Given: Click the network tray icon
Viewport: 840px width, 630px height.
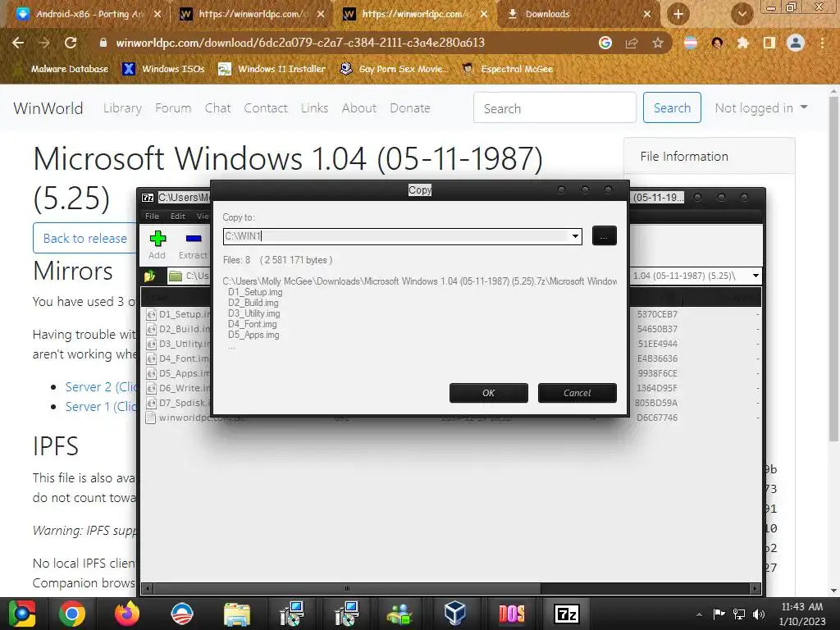Looking at the screenshot, I should pos(739,614).
